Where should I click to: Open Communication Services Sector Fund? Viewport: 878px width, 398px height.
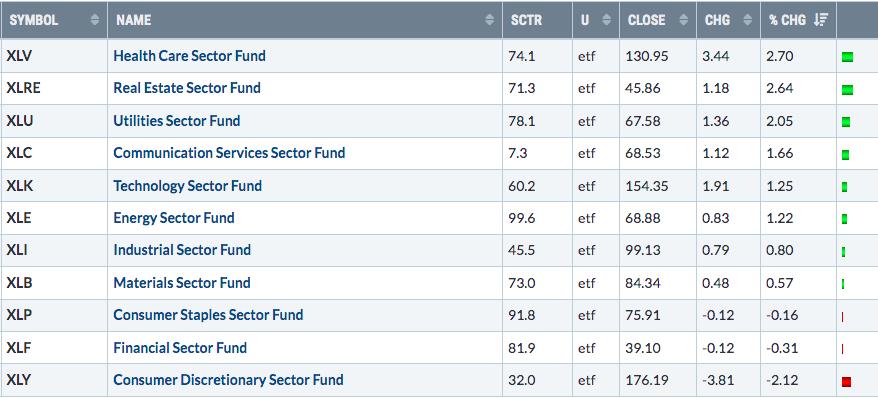click(229, 153)
